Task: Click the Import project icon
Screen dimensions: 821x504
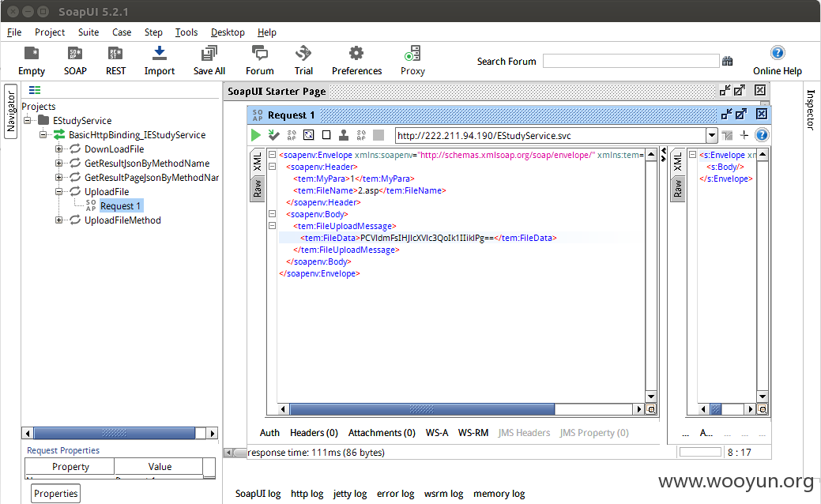Action: 159,61
